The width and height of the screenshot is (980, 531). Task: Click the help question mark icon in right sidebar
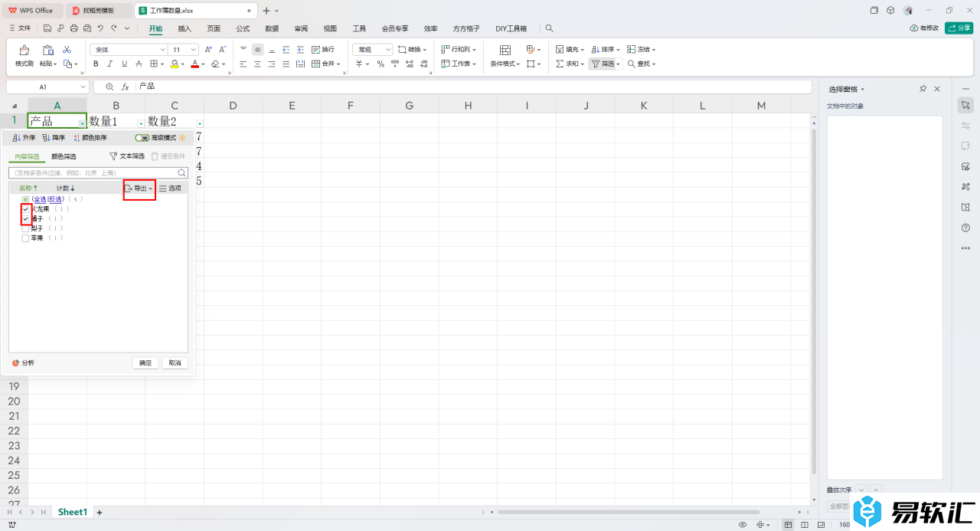965,228
